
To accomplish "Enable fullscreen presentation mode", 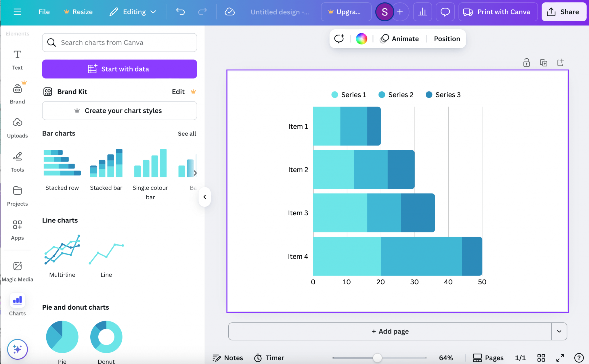I will (560, 358).
